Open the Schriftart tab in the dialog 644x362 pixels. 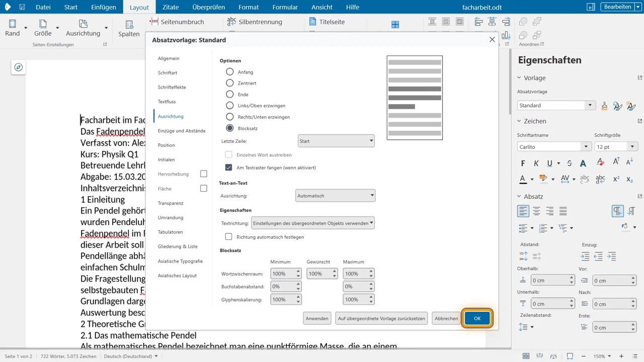[168, 73]
